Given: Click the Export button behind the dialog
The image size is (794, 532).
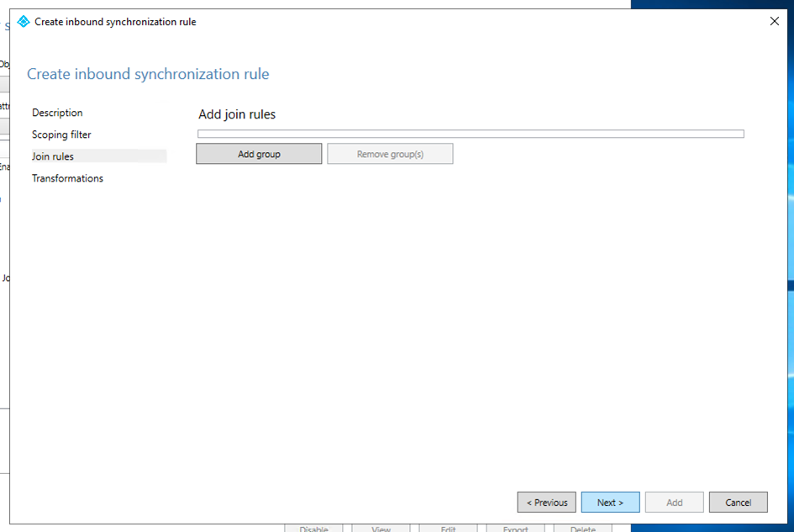Looking at the screenshot, I should [515, 528].
